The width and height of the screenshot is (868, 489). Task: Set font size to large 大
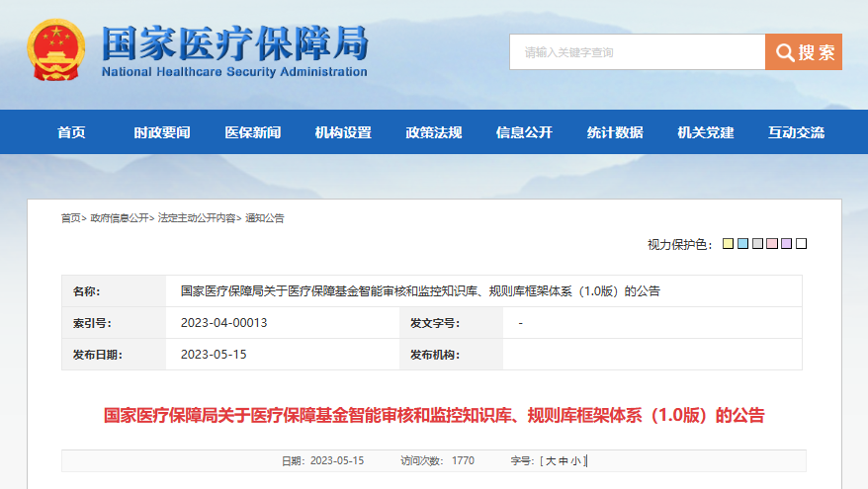(x=551, y=461)
